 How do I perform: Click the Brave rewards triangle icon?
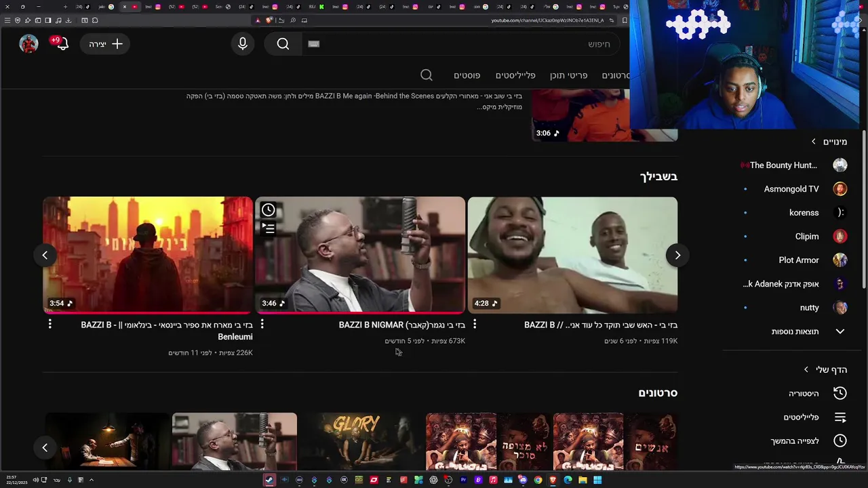click(258, 20)
